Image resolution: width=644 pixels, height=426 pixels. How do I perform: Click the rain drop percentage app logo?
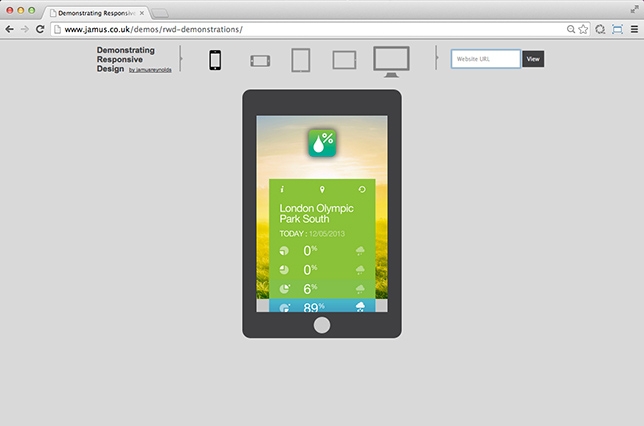click(x=322, y=145)
